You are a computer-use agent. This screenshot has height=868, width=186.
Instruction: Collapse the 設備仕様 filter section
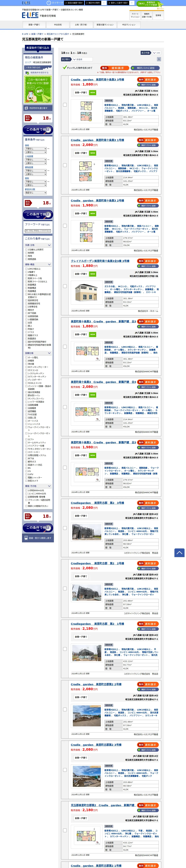pos(38,353)
